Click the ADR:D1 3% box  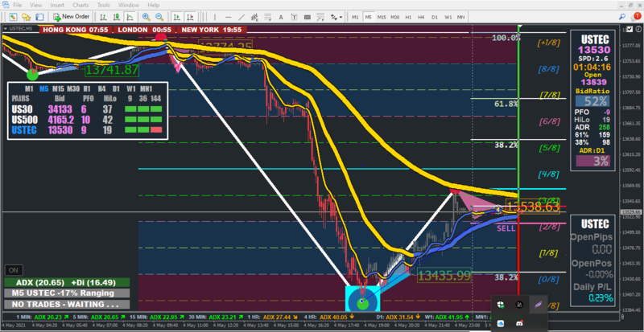[x=592, y=161]
